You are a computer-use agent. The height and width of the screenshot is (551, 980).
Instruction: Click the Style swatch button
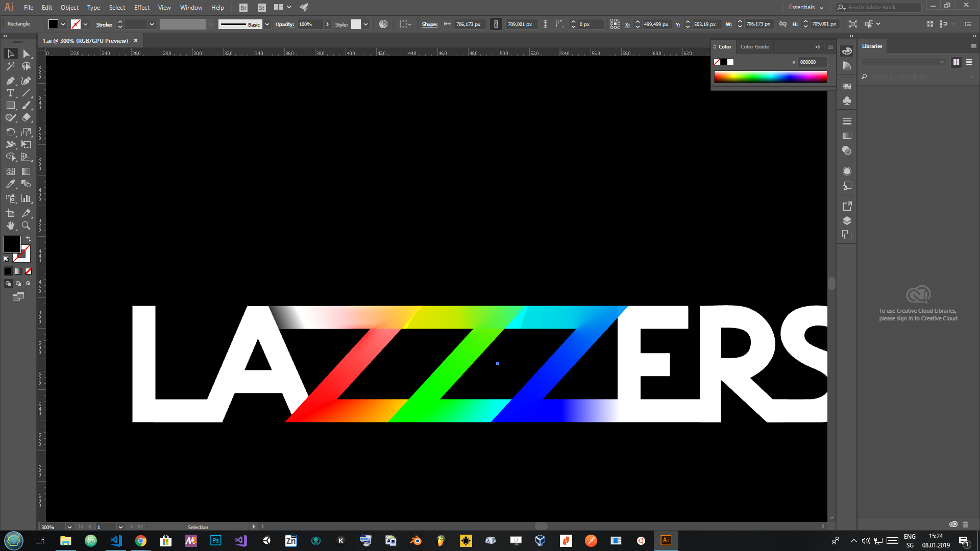[356, 24]
